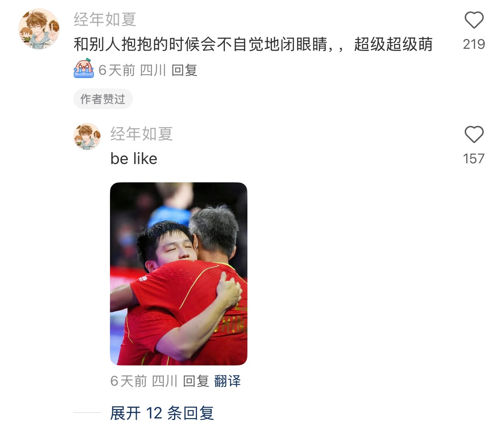Tap the 219 like count
504x428 pixels.
[474, 44]
